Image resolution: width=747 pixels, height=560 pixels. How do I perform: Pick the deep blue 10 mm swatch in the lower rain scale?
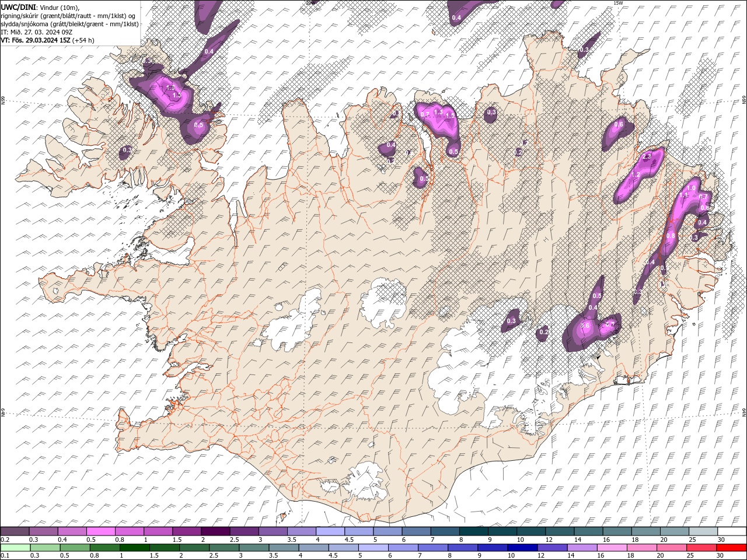pyautogui.click(x=522, y=548)
